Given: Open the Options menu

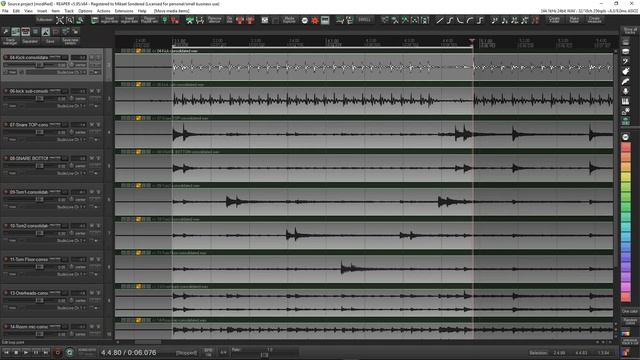Looking at the screenshot, I should pos(85,11).
